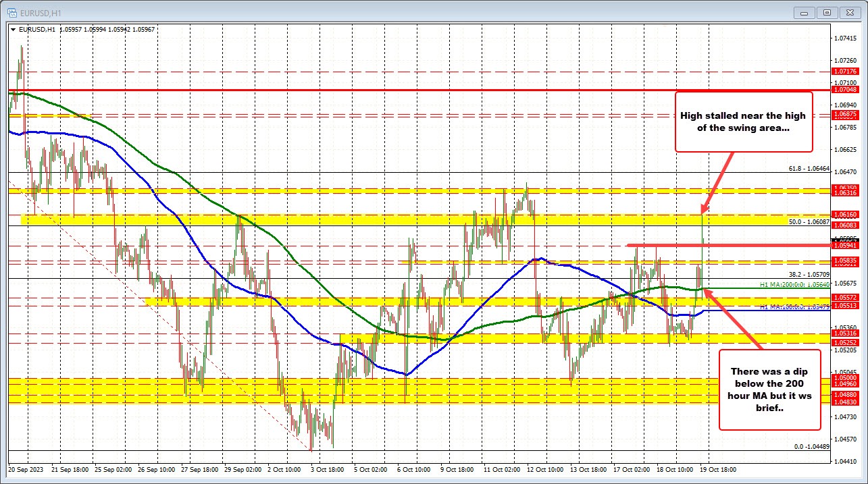Select the 1.05572 red price label
Viewport: 868px width, 484px height.
click(x=846, y=297)
